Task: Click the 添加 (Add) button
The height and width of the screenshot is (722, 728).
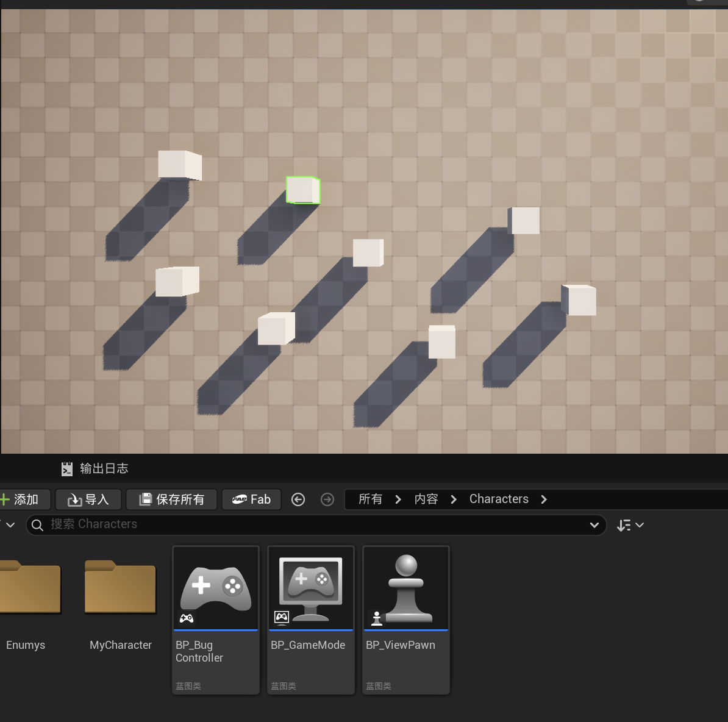Action: (x=20, y=499)
